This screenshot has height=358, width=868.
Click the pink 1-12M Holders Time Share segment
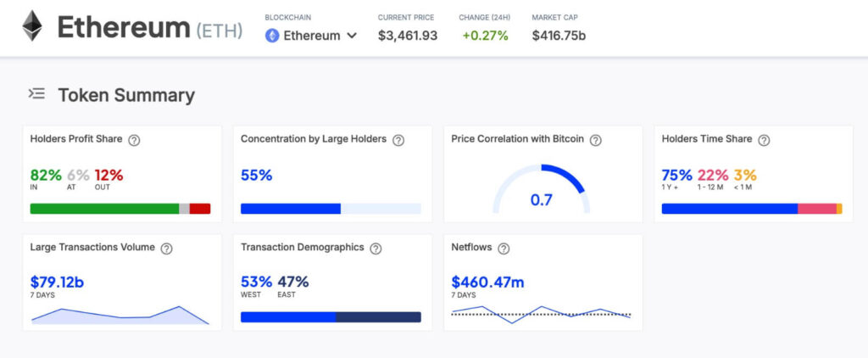817,209
